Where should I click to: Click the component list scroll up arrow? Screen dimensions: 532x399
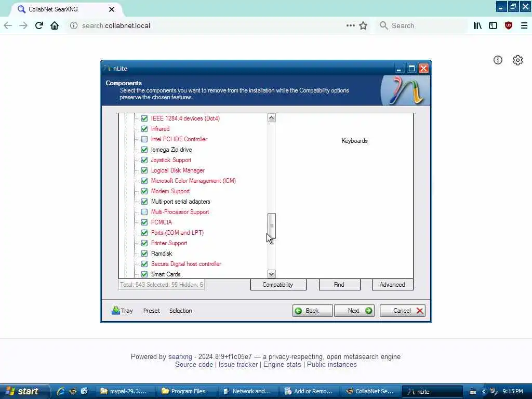271,118
